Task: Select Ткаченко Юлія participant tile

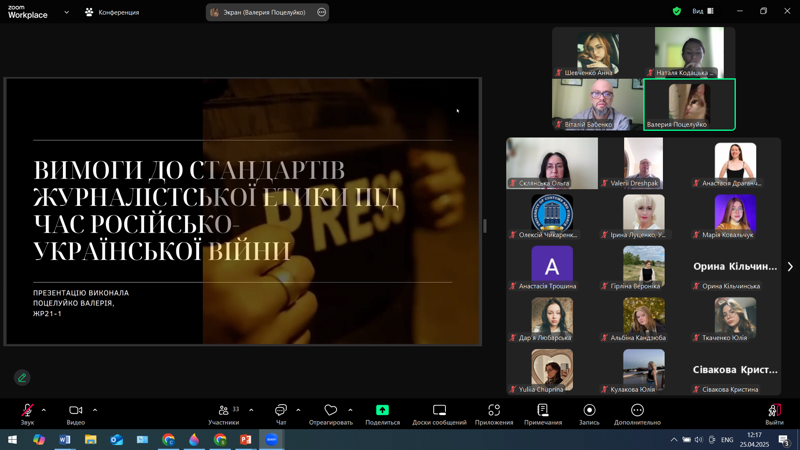Action: [735, 318]
